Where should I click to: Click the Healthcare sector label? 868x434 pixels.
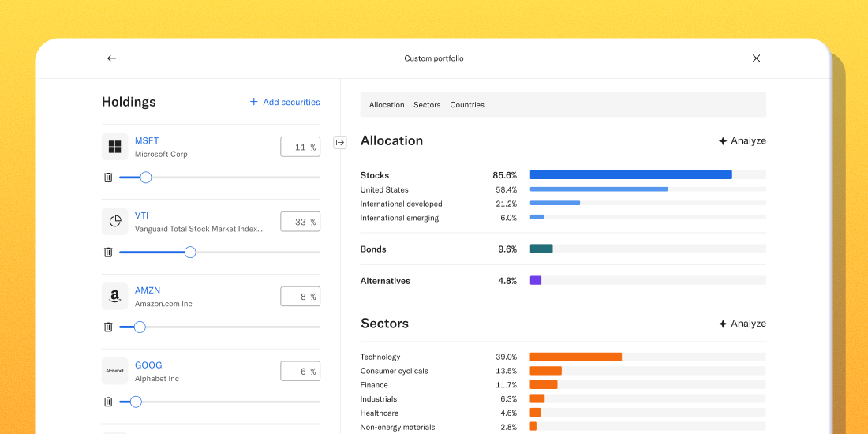click(x=380, y=413)
